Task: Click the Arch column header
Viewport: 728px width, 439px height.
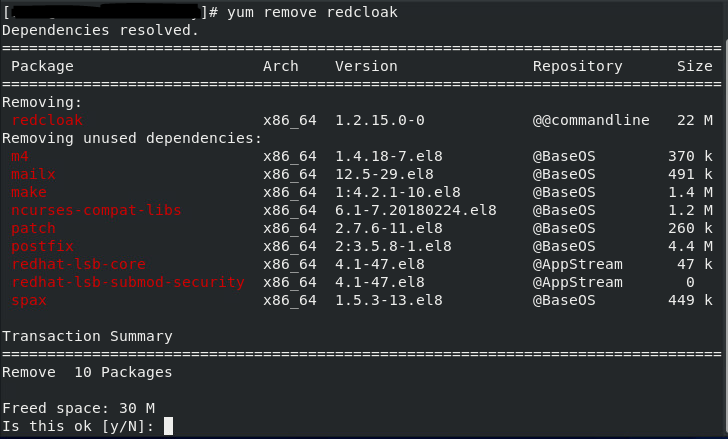Action: point(280,66)
